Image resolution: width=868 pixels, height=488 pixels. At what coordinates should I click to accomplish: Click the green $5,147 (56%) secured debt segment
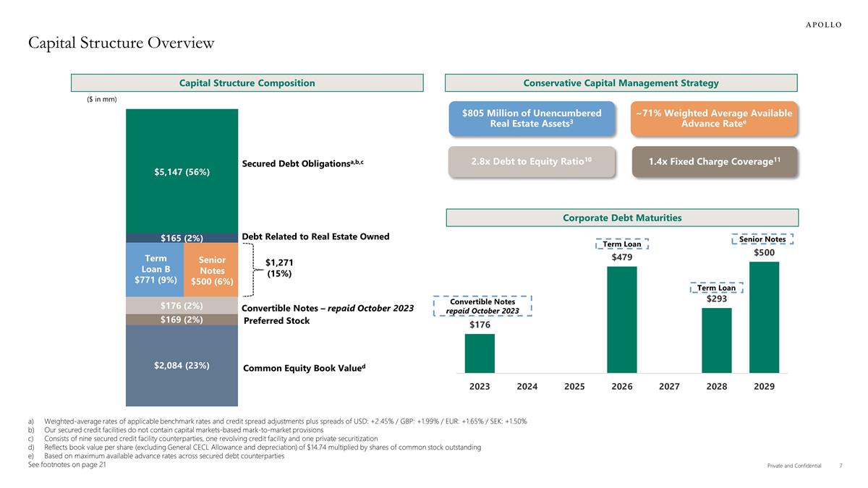[x=182, y=171]
